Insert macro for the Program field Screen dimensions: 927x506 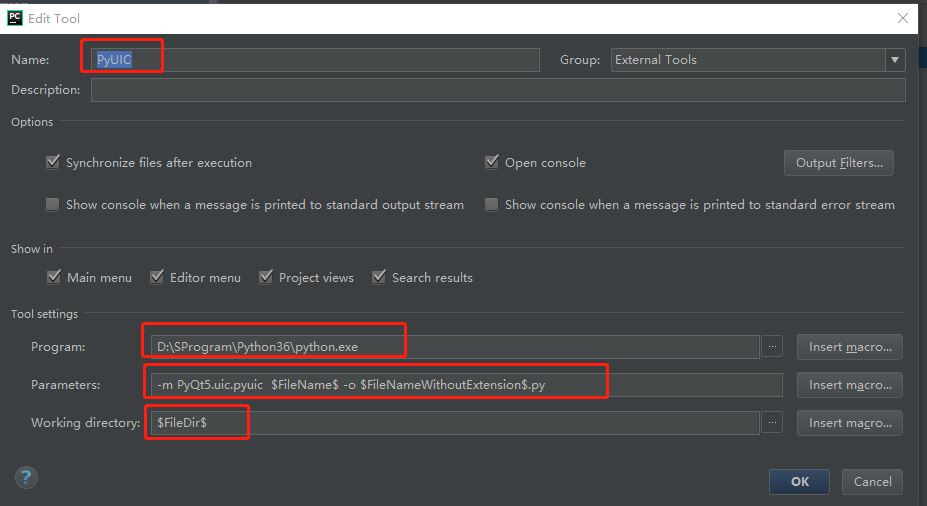[850, 347]
